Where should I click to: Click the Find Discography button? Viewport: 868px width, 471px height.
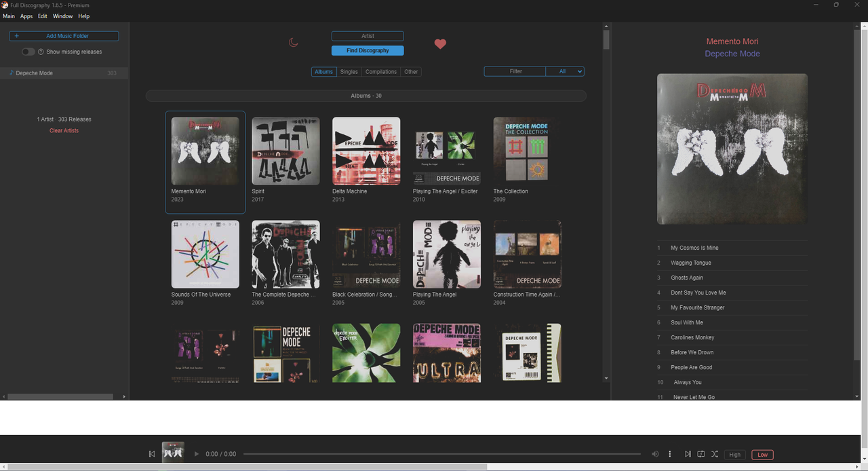click(368, 51)
